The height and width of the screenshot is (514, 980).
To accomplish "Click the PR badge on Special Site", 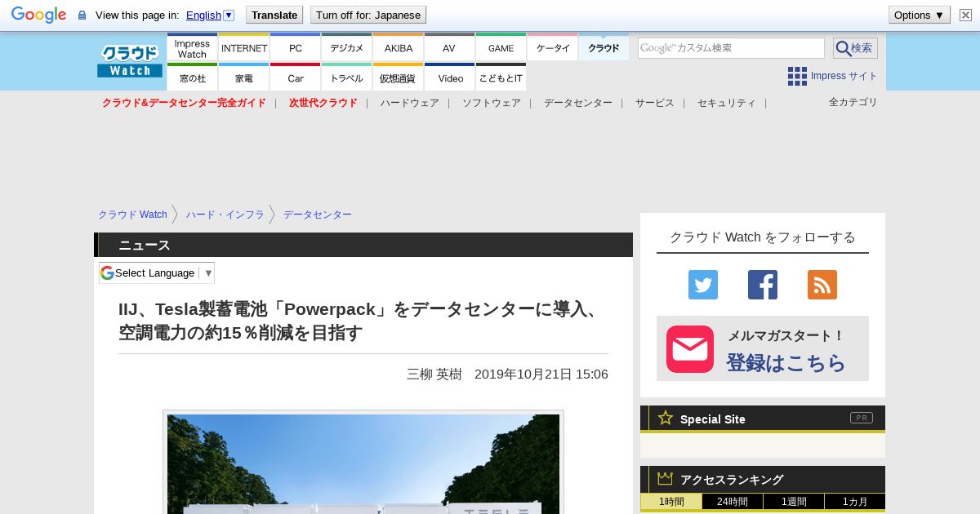I will pos(862,418).
